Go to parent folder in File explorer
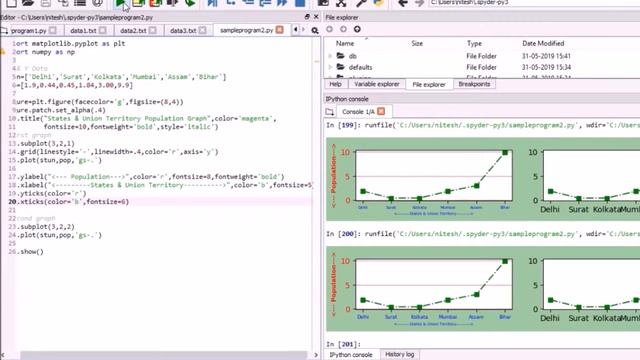The height and width of the screenshot is (360, 640). click(x=357, y=29)
